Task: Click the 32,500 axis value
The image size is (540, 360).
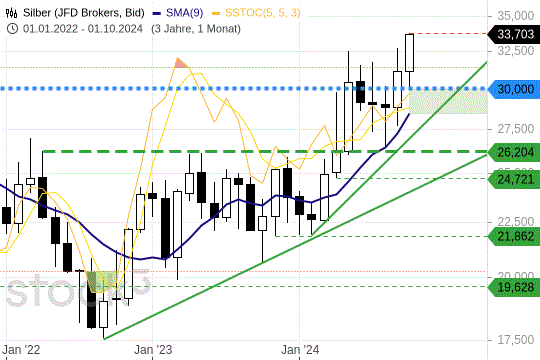Action: click(x=516, y=51)
